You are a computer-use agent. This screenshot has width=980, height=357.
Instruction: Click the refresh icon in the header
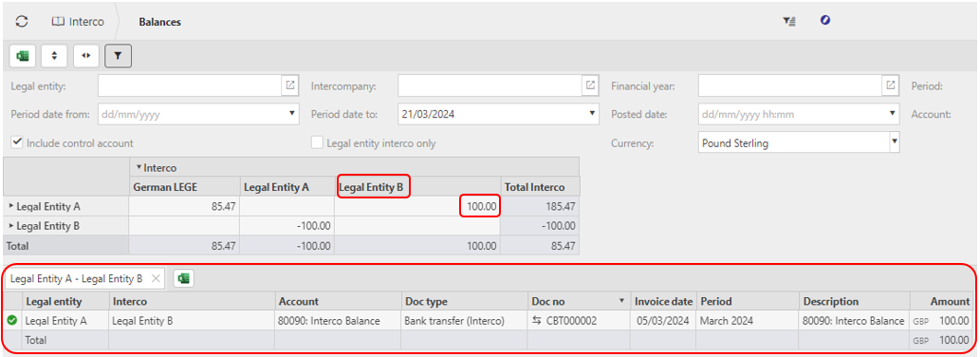(x=22, y=21)
